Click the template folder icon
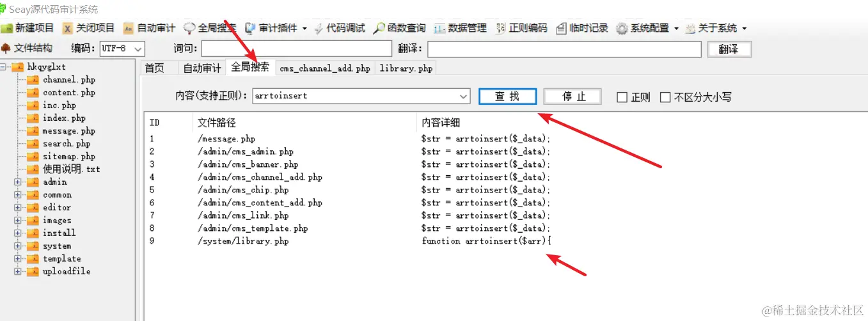This screenshot has height=321, width=868. (33, 259)
